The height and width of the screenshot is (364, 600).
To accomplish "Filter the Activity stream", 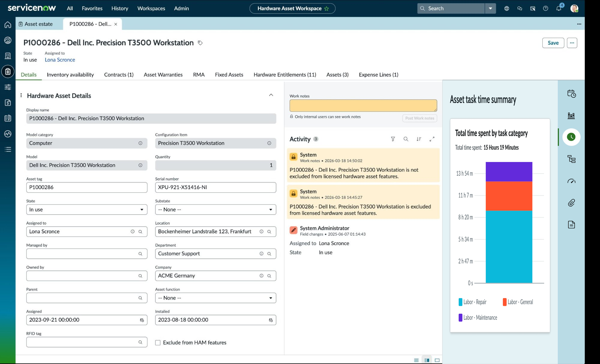I will [x=393, y=139].
